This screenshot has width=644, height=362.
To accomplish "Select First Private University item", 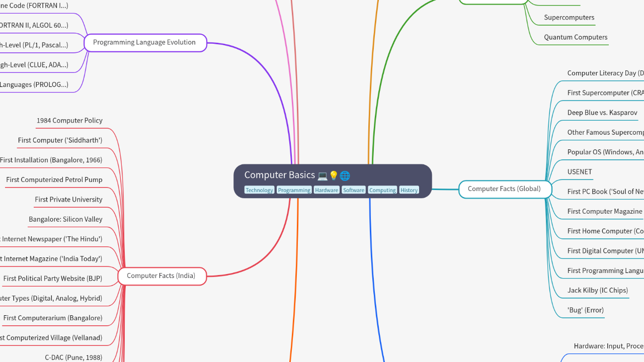I will coord(68,200).
